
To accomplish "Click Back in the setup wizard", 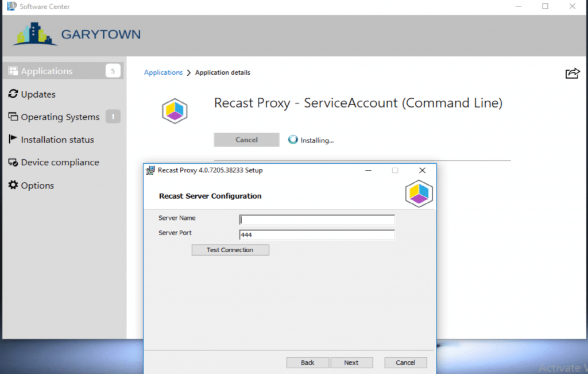I will [x=308, y=363].
